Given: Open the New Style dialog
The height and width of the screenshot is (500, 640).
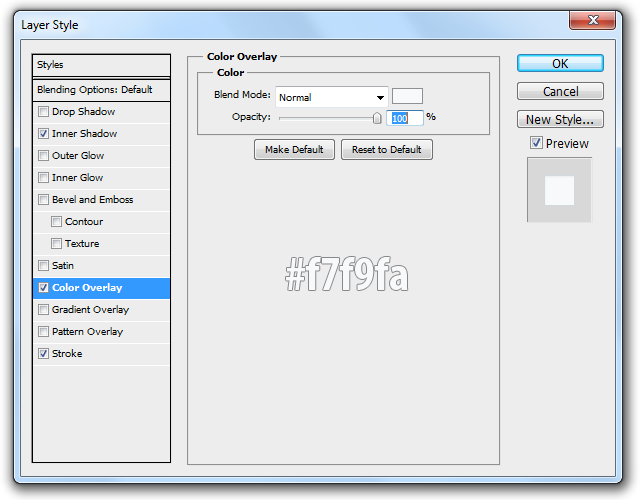Looking at the screenshot, I should (x=560, y=120).
